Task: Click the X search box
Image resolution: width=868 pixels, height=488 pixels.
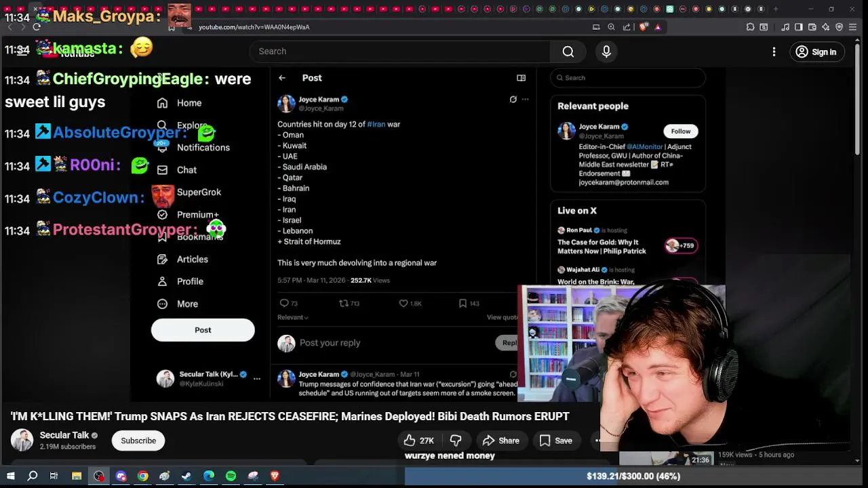Action: pos(628,78)
